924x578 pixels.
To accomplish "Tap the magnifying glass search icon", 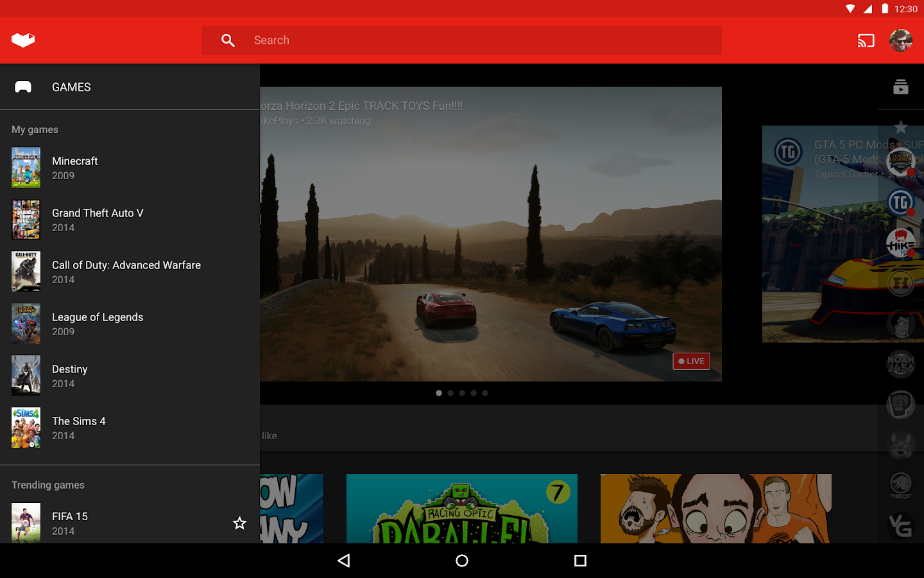I will pyautogui.click(x=228, y=40).
